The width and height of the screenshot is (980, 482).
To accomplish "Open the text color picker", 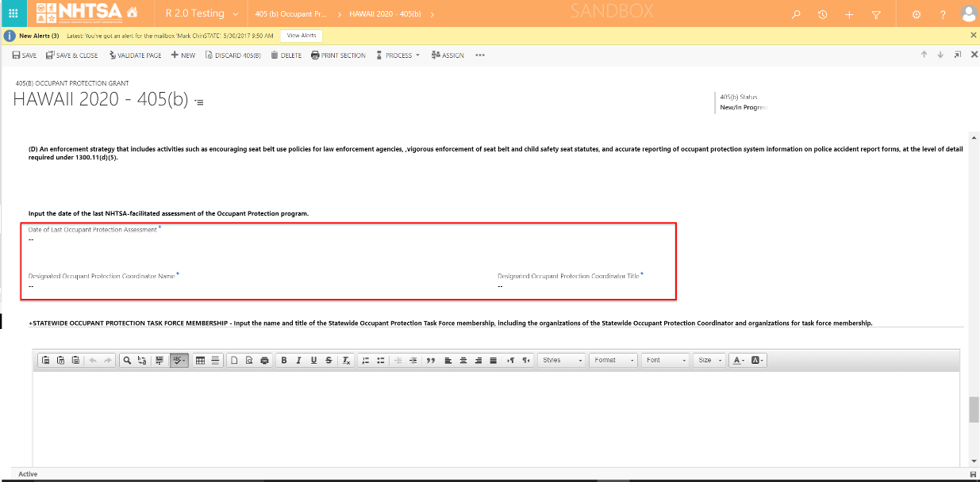I will [738, 360].
